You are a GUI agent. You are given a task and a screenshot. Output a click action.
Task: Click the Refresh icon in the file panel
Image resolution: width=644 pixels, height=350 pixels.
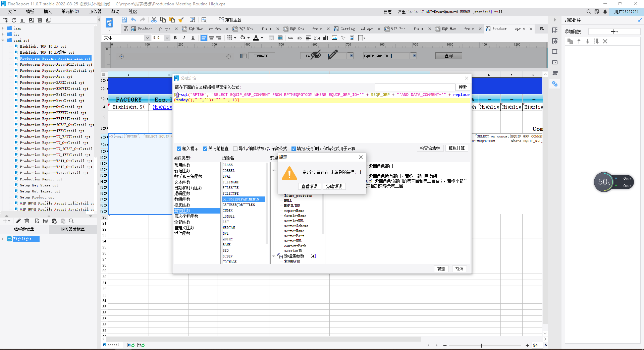[x=14, y=20]
